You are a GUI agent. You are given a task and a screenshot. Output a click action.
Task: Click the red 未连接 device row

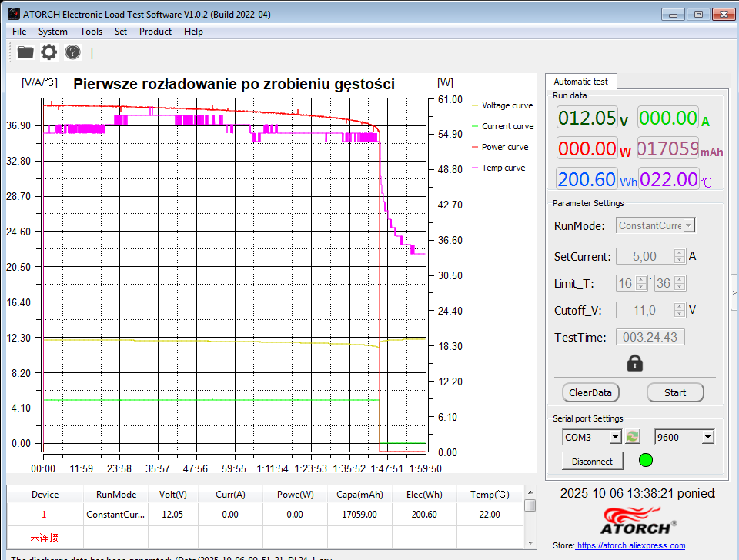pyautogui.click(x=45, y=538)
